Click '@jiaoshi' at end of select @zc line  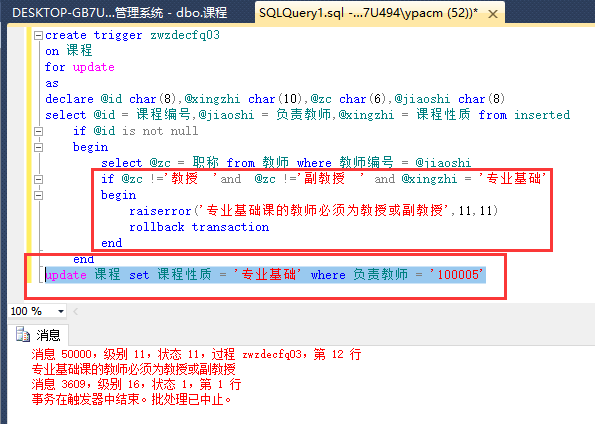pos(443,163)
